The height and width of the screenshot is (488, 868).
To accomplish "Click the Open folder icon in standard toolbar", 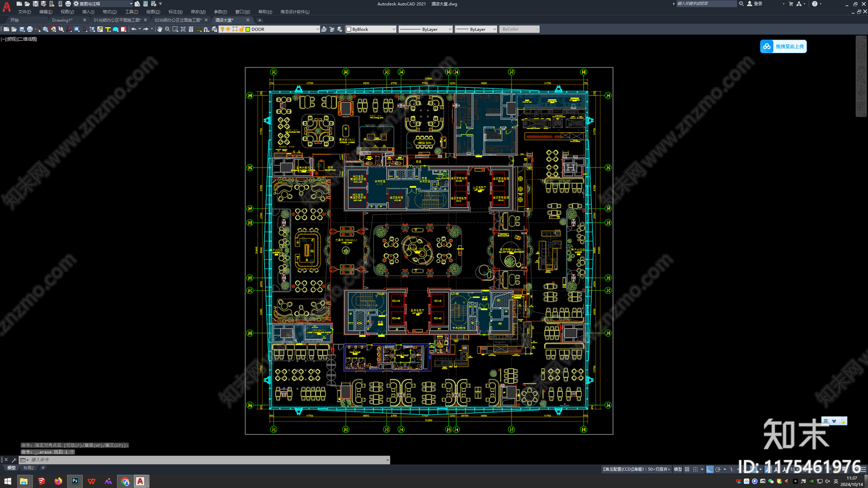I will 14,29.
